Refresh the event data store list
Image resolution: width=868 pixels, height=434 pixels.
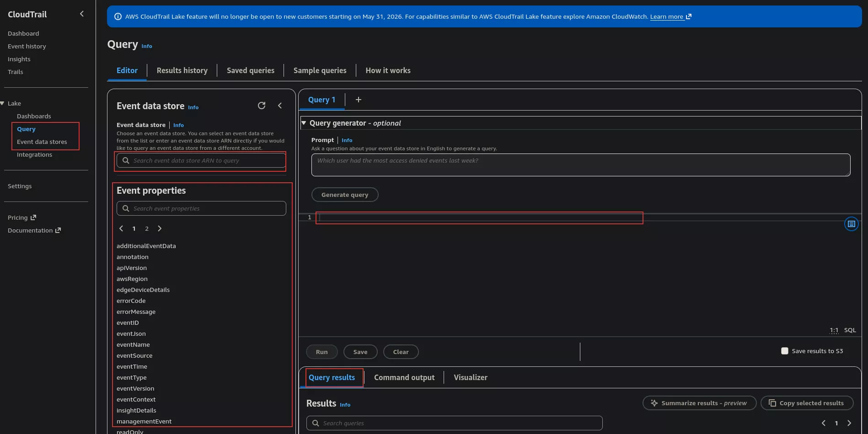262,106
